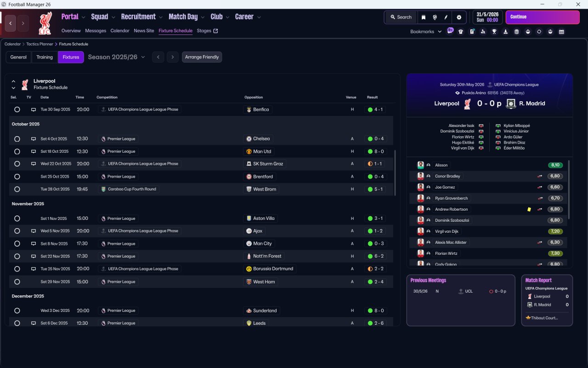The height and width of the screenshot is (368, 588).
Task: Select the radio button for the Aston Villa fixture
Action: pos(17,218)
